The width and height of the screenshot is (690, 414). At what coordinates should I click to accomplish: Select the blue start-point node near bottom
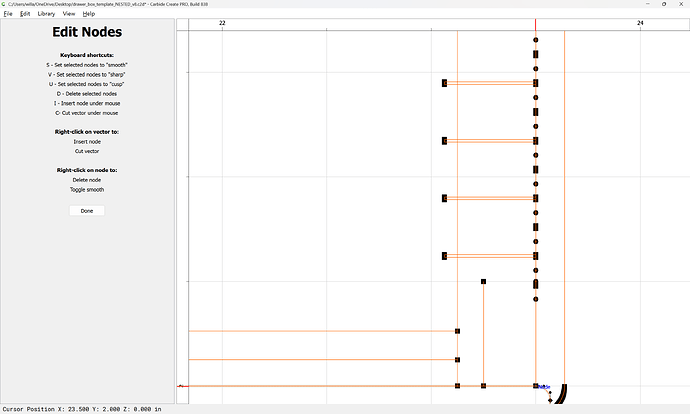pos(545,386)
